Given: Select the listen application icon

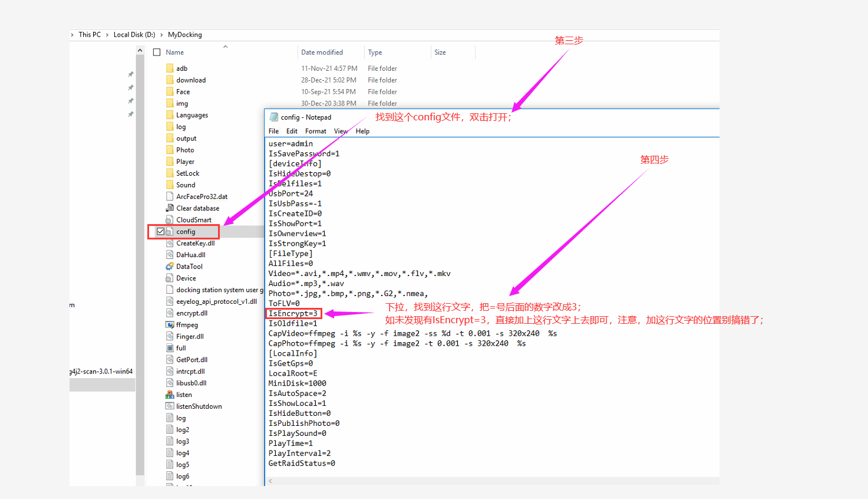Looking at the screenshot, I should pos(170,395).
